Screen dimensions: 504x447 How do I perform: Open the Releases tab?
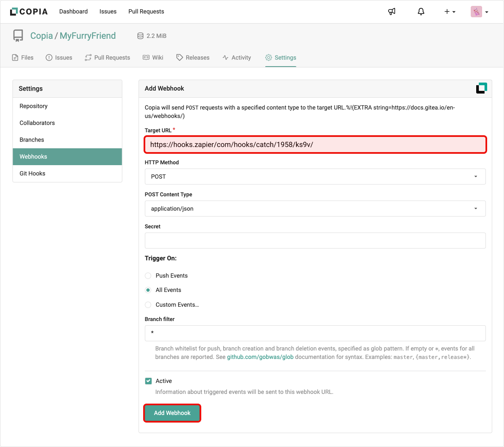[193, 58]
